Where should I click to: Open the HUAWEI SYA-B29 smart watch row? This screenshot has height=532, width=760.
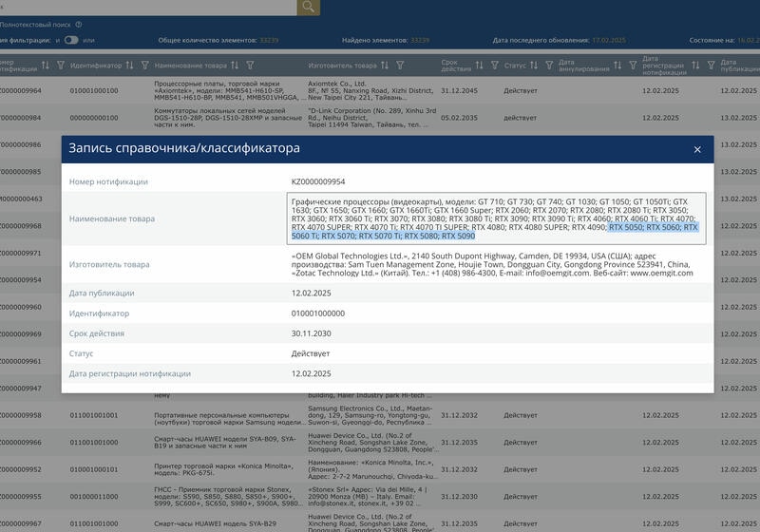(380, 523)
